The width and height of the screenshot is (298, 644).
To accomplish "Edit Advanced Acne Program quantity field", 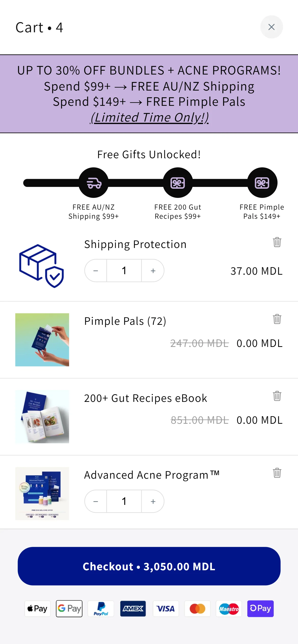I will (124, 501).
